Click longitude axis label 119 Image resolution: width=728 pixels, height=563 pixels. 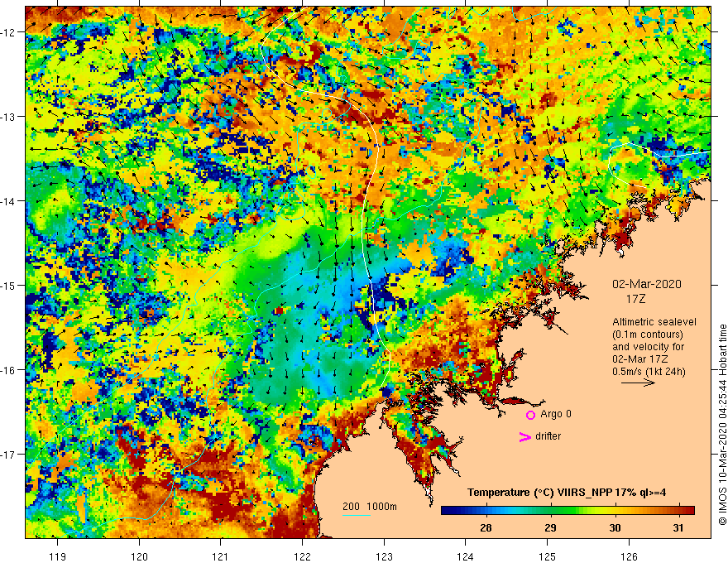coord(58,556)
